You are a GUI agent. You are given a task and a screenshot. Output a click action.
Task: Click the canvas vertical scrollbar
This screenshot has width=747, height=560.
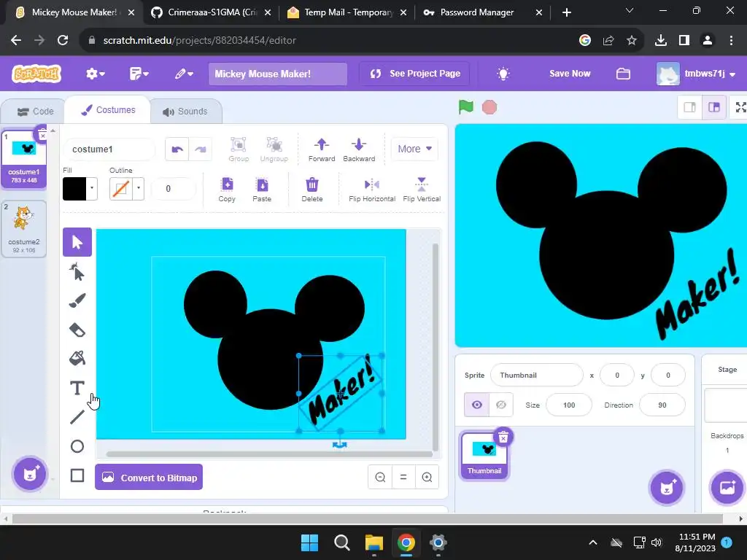435,346
